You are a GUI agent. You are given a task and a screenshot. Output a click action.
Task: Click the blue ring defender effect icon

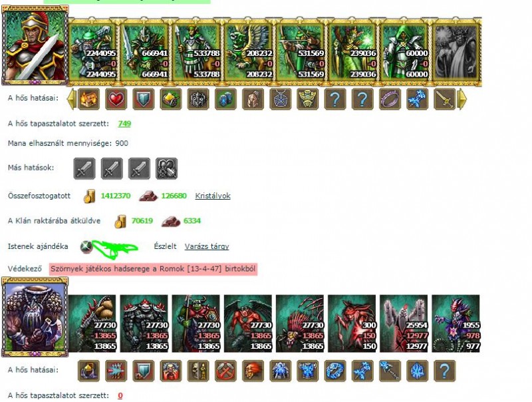(335, 371)
